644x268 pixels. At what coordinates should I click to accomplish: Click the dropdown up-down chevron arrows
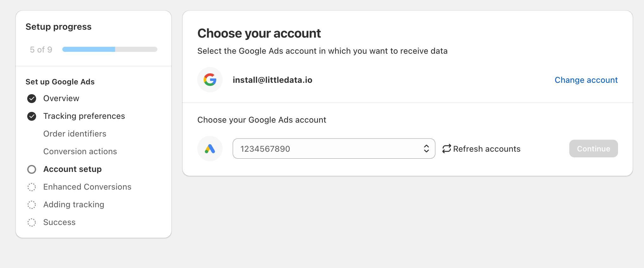click(x=426, y=149)
